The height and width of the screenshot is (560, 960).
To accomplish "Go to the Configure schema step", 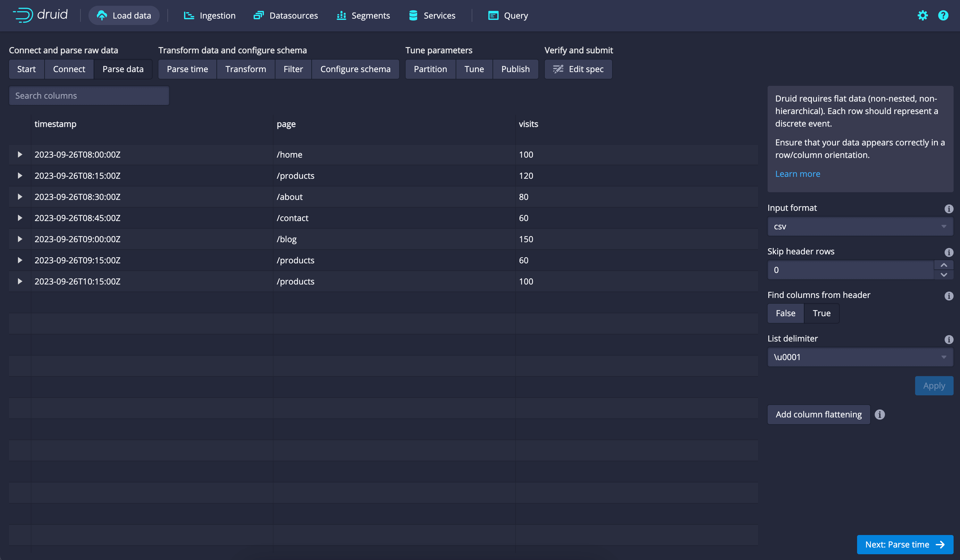I will click(355, 69).
